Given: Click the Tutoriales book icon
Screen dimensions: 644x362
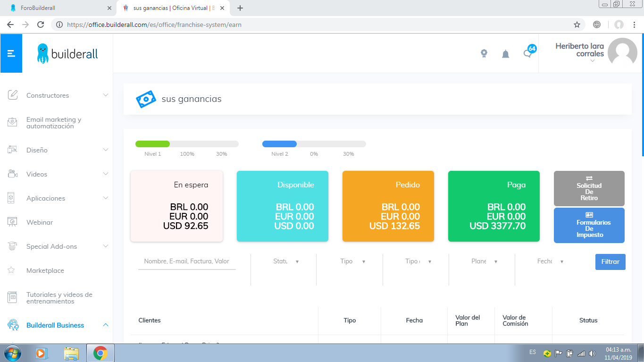Looking at the screenshot, I should [x=13, y=297].
